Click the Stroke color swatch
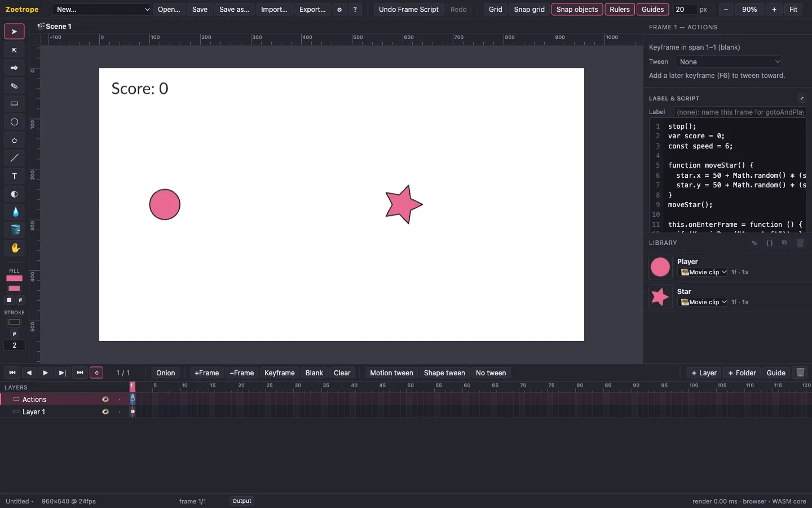This screenshot has height=508, width=812. tap(14, 322)
